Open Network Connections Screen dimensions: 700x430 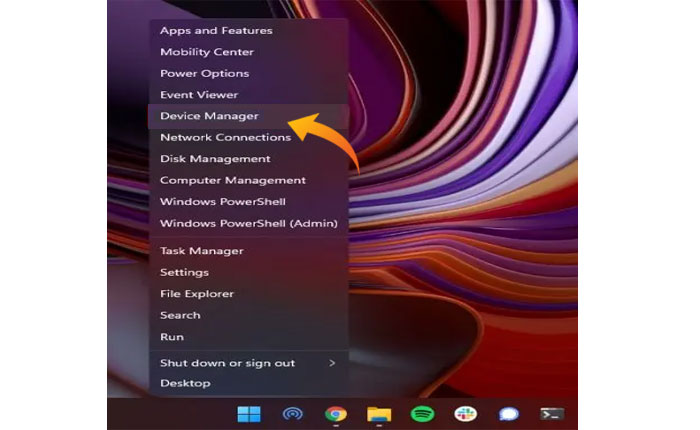(225, 138)
